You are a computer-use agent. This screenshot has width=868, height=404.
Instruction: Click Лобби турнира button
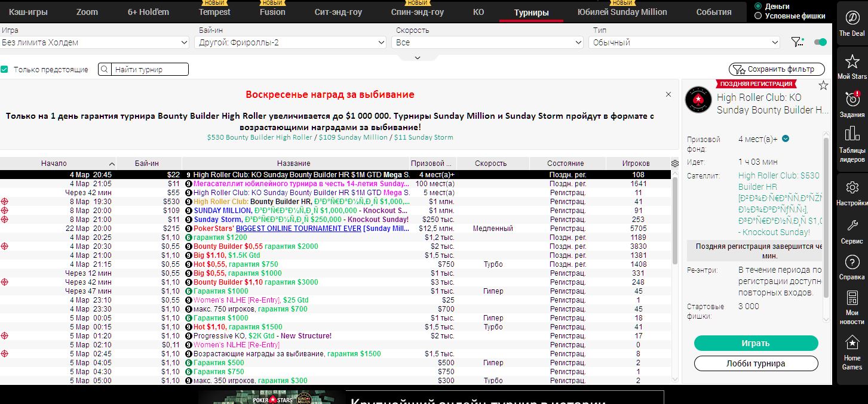point(756,363)
